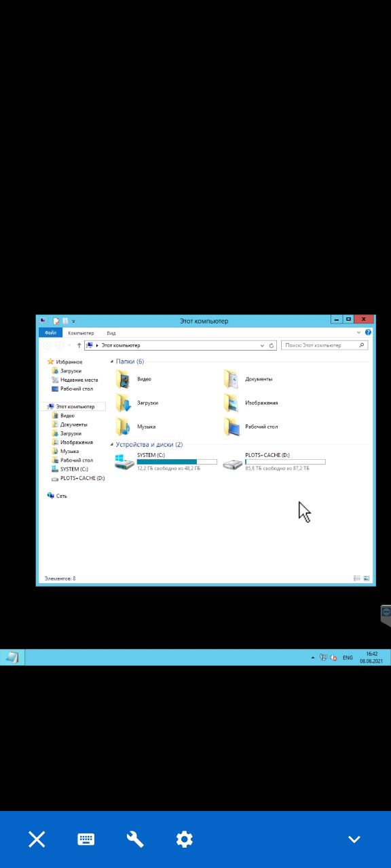Click text 85,8 ТБ свободно из 87,2 ТБ
The height and width of the screenshot is (868, 391).
click(x=277, y=469)
